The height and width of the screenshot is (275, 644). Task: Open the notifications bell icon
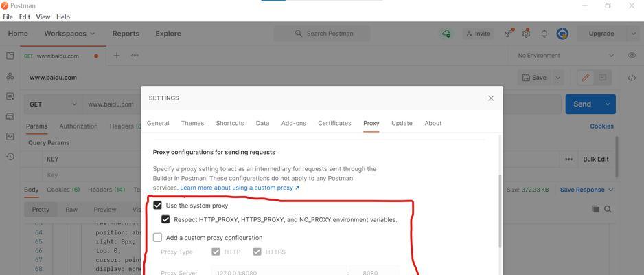pos(544,34)
